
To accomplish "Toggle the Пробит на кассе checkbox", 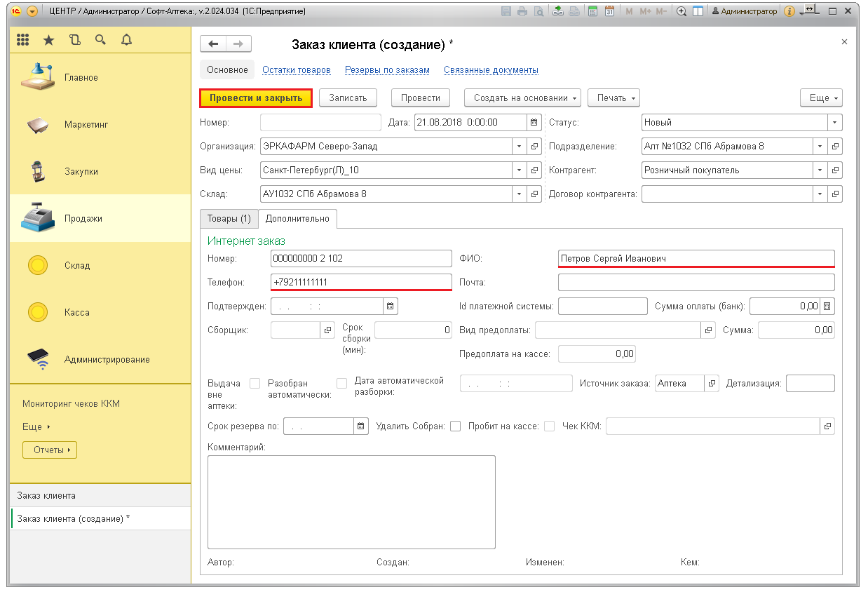I will point(550,426).
